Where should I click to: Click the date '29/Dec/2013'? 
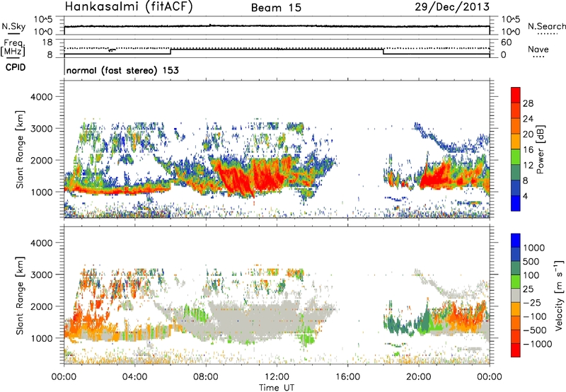tap(452, 6)
